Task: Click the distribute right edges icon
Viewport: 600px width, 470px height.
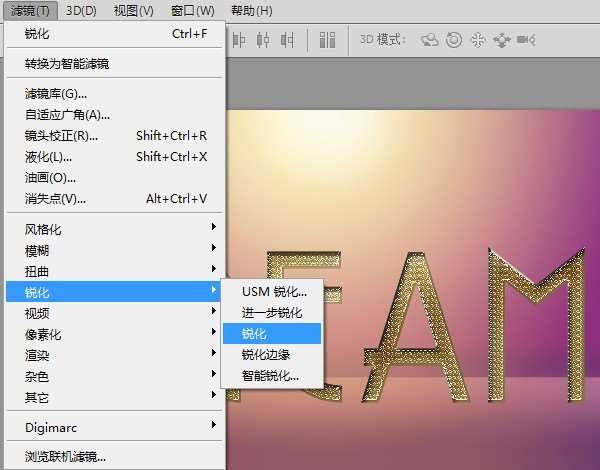Action: coord(289,40)
